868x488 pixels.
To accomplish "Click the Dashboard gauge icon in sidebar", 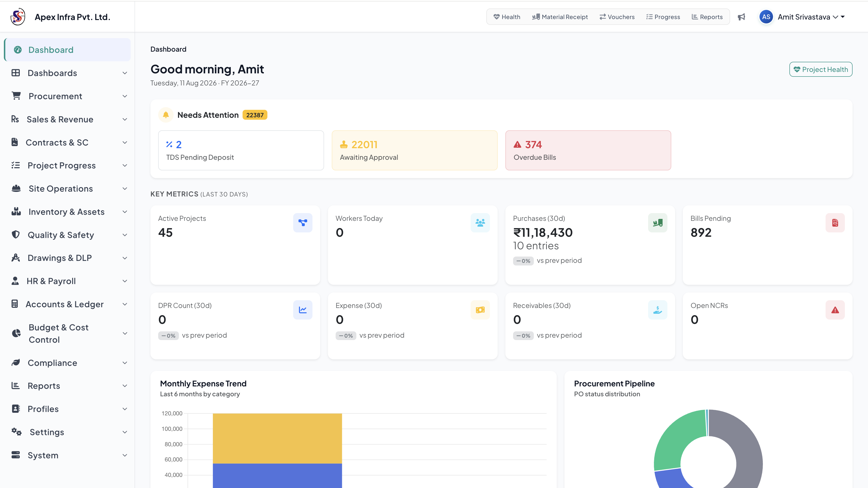I will point(18,50).
